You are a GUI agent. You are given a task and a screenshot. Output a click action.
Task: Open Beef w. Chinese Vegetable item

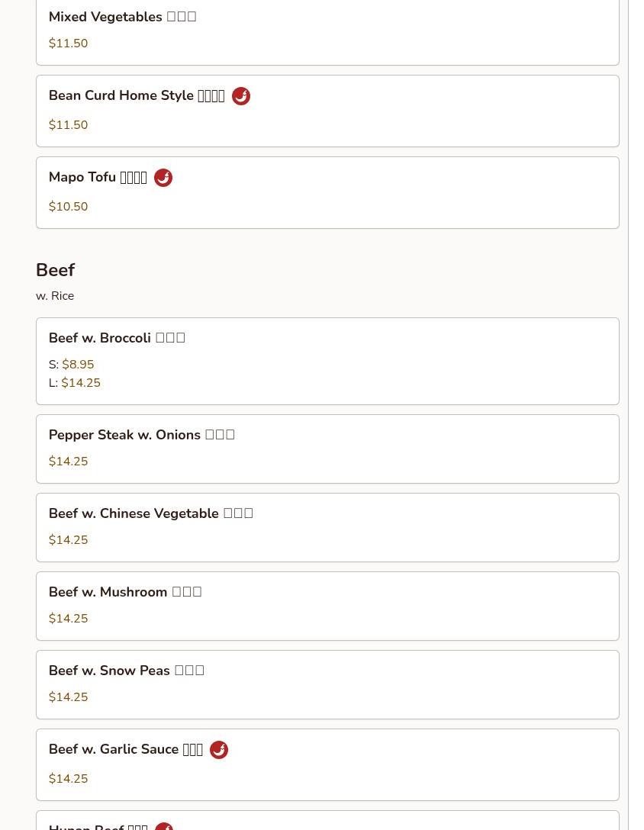[x=150, y=513]
